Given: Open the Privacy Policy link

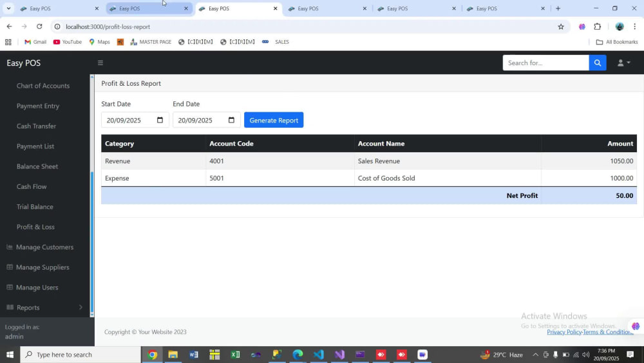Looking at the screenshot, I should (564, 332).
